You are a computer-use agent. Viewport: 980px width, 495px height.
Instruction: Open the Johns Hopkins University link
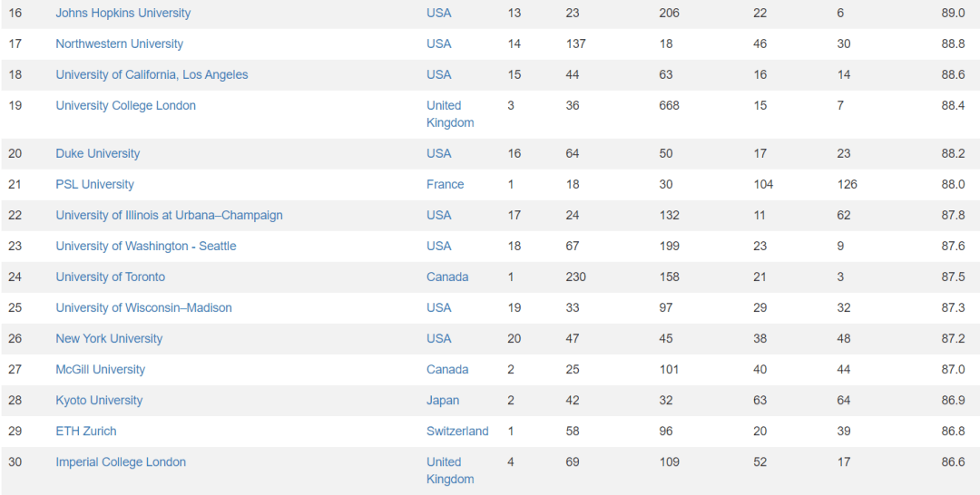123,14
